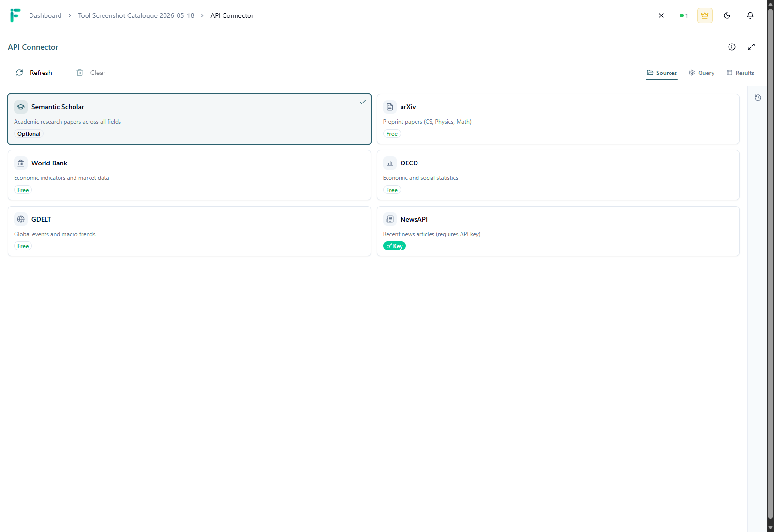Screen dimensions: 774x532
Task: Click 'Economic indicators and market data' text
Action: (x=61, y=178)
